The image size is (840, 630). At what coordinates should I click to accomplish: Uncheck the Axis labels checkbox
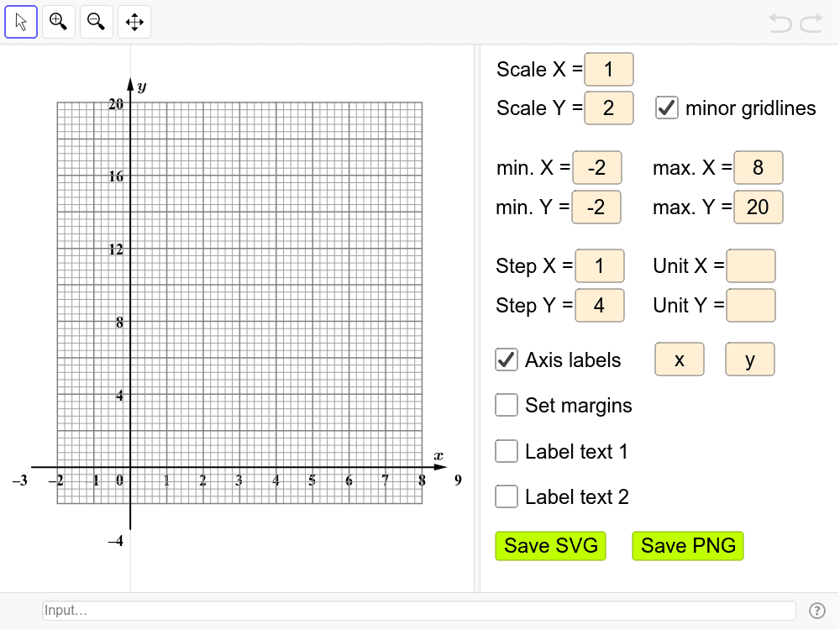pos(507,360)
